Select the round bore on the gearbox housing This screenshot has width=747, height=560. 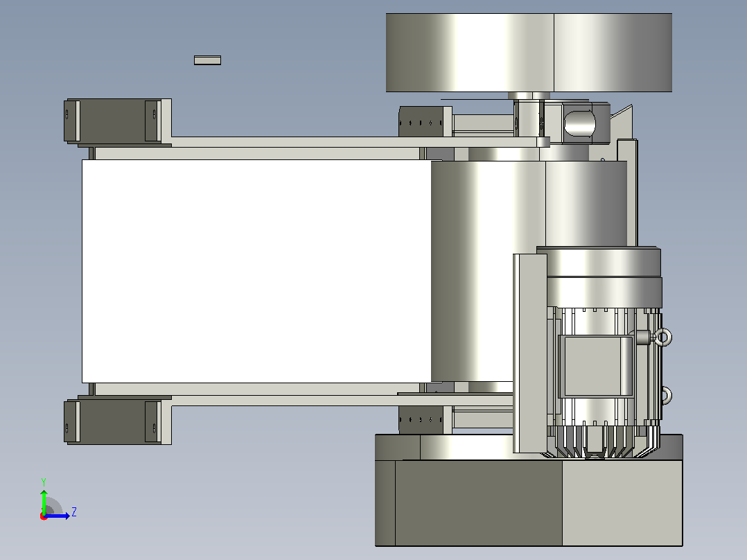click(x=579, y=123)
